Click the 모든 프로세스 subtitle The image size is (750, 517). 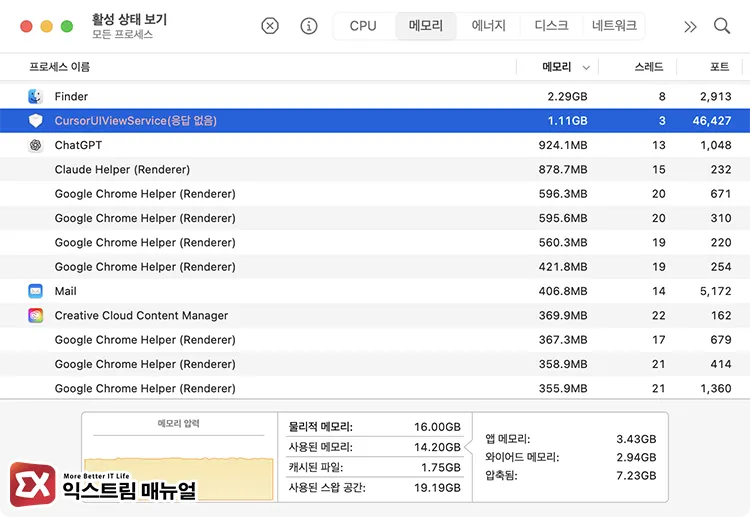pos(122,34)
